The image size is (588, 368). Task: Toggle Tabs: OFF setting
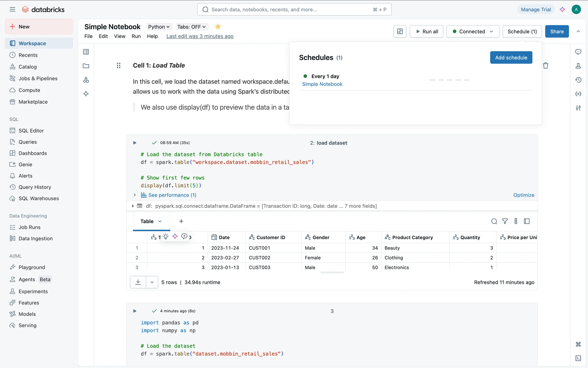191,27
